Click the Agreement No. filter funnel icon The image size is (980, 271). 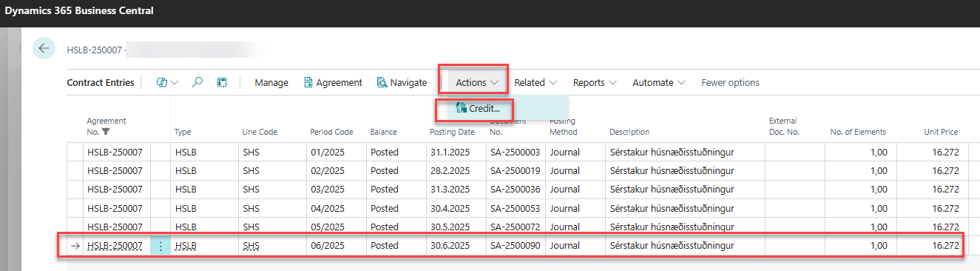106,132
